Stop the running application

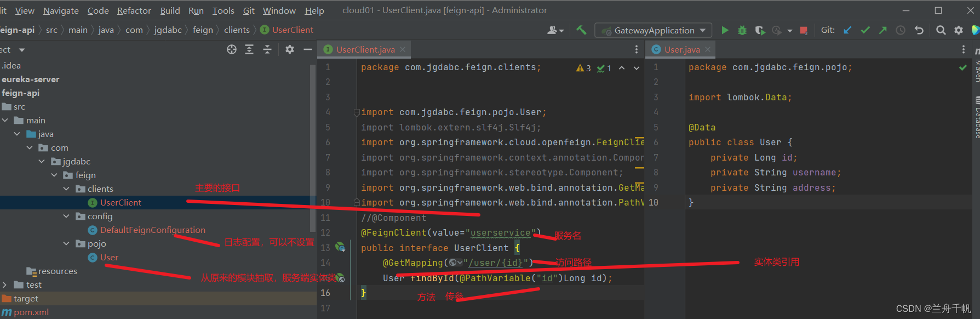[x=804, y=31]
